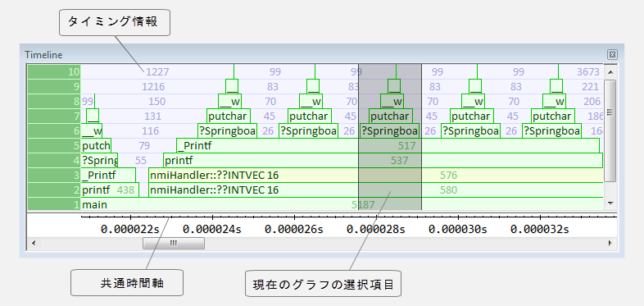
Task: Click the timing value 1216
Action: (153, 87)
